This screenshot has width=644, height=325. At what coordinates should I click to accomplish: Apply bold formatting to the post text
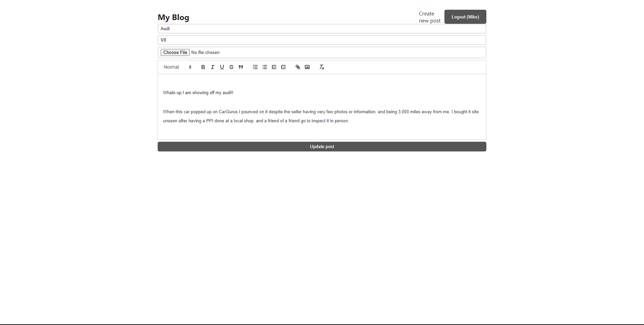coord(203,67)
